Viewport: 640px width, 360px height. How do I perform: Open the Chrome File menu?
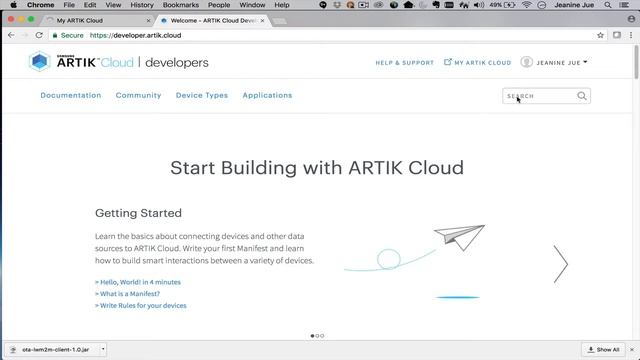coord(69,5)
